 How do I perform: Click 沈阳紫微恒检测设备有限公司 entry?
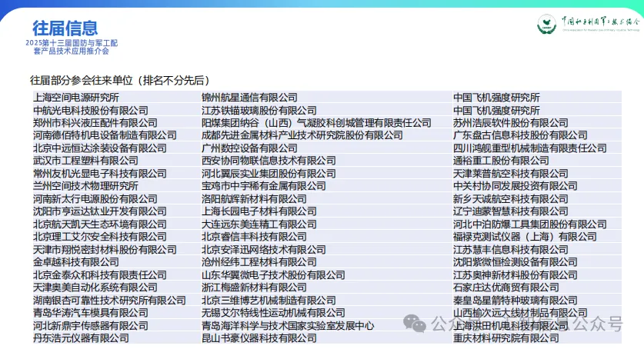[516, 262]
